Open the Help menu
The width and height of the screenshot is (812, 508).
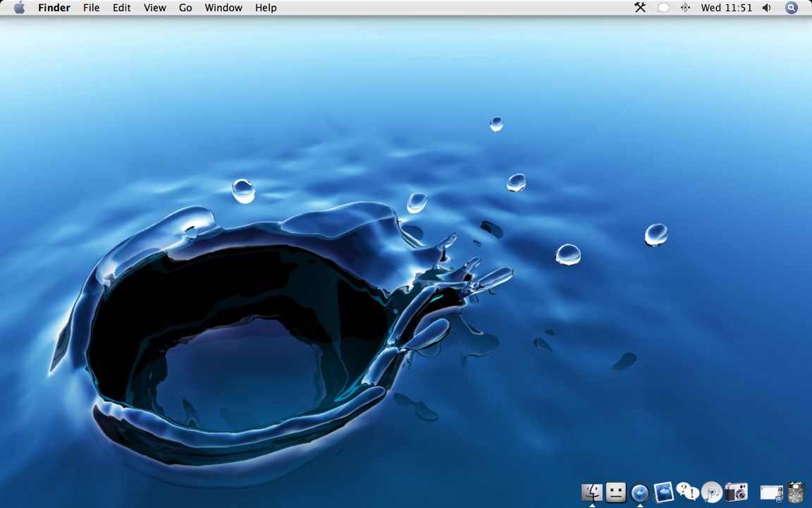tap(266, 8)
